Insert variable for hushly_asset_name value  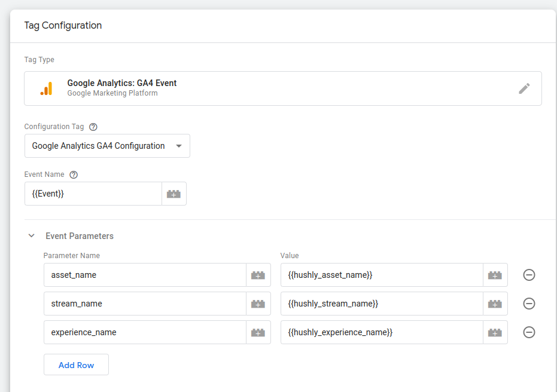point(495,275)
